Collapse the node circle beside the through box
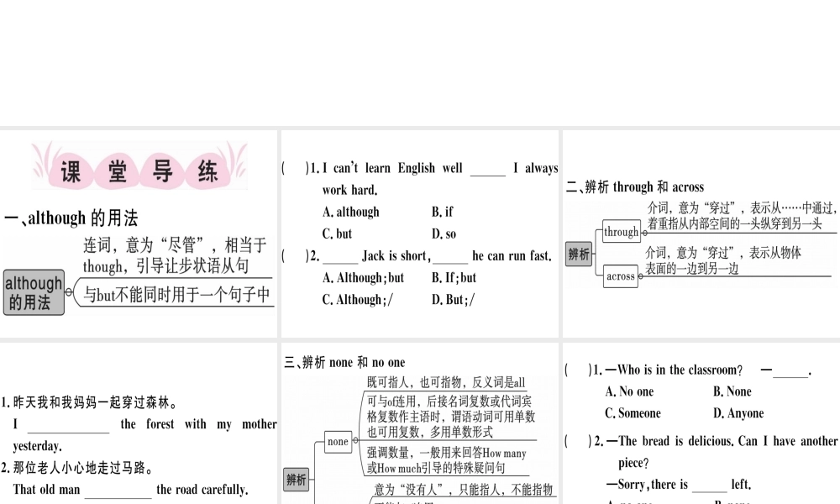Screen dimensions: 840x504 point(644,233)
